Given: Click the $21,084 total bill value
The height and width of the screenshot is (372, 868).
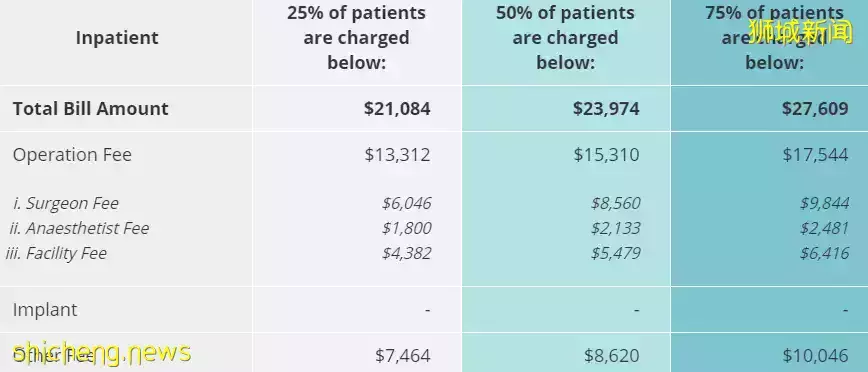Looking at the screenshot, I should tap(397, 108).
